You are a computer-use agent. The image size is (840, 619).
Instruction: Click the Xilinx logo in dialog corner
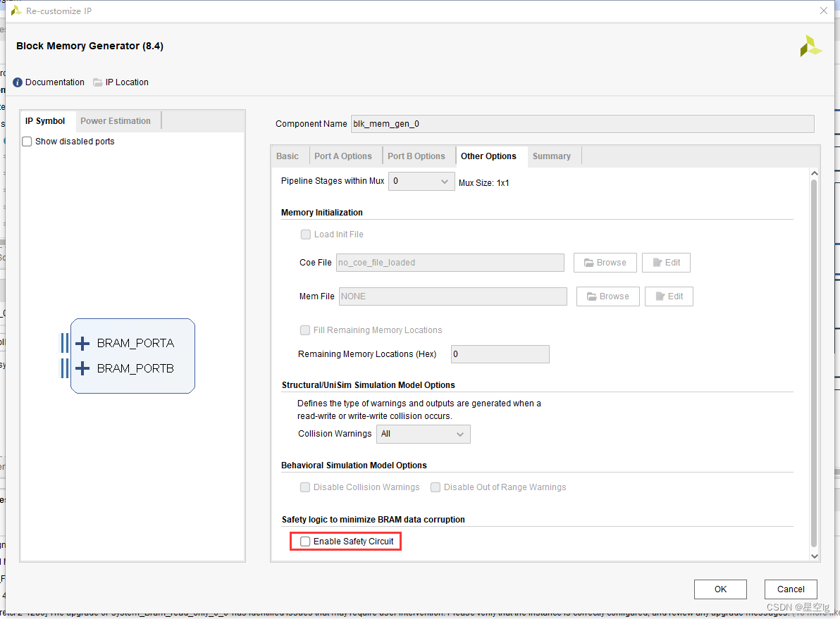pyautogui.click(x=810, y=46)
